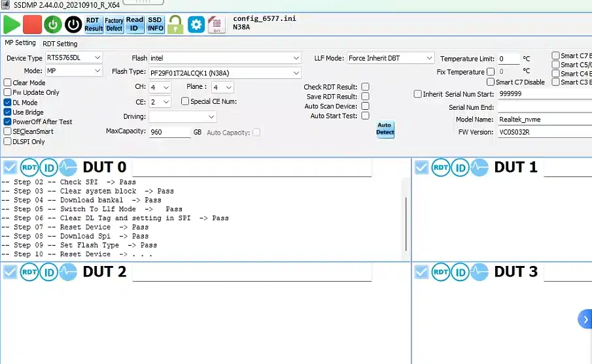Enable the DLSPI Only checkbox
The width and height of the screenshot is (592, 364).
pos(7,141)
